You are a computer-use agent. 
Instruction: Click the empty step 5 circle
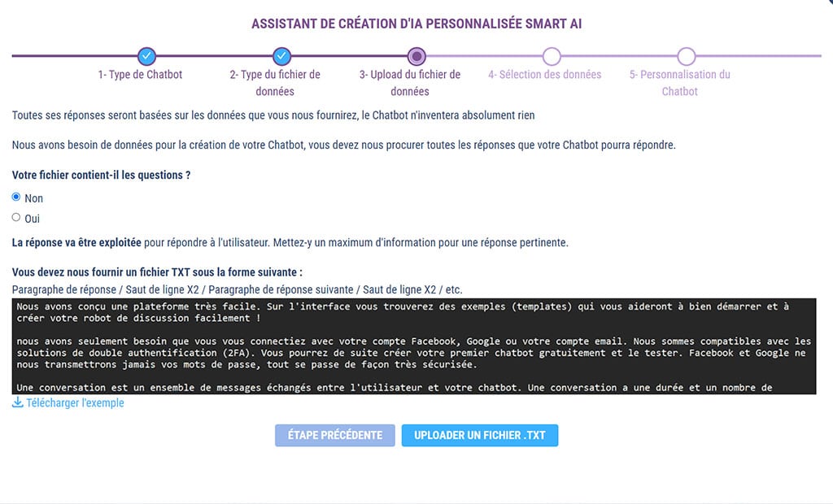tap(687, 56)
